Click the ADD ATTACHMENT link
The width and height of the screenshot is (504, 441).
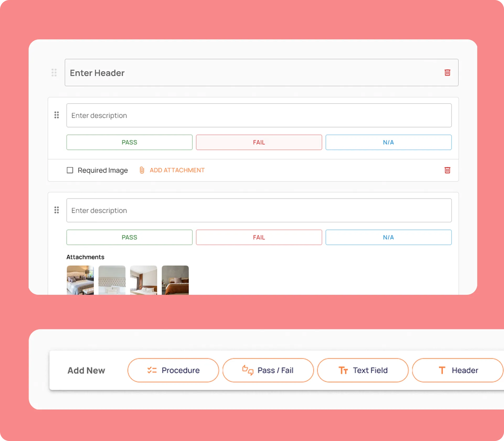click(x=177, y=170)
